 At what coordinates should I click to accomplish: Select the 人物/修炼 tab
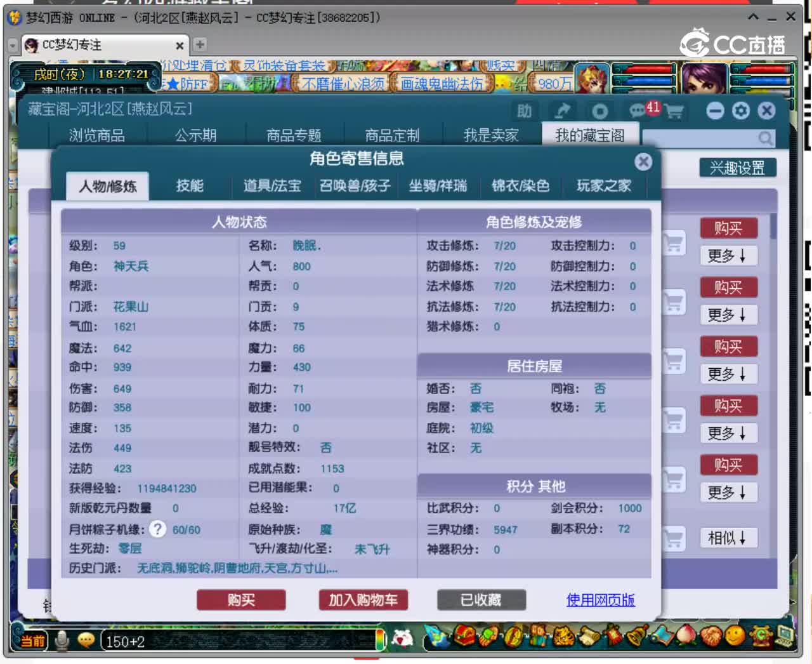[x=108, y=186]
